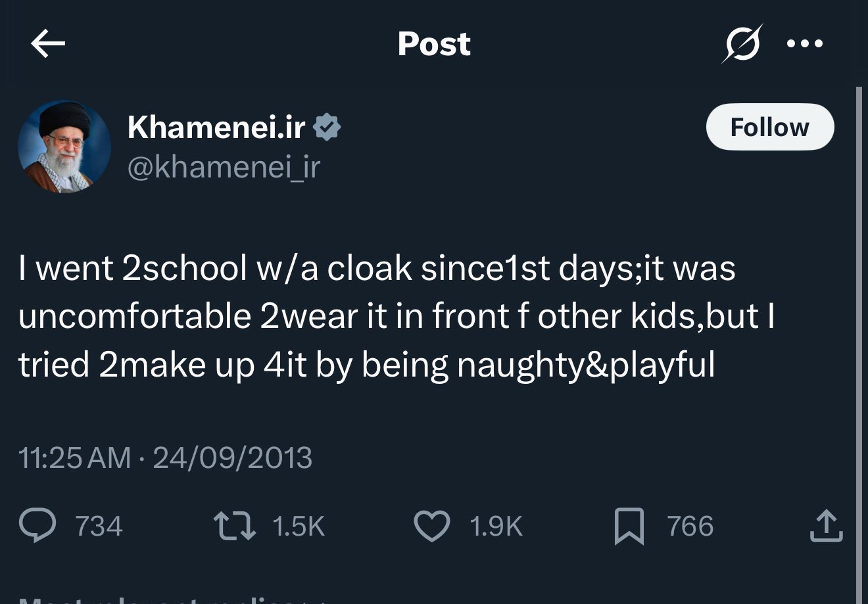Click the 1.9K likes count
This screenshot has width=868, height=604.
click(496, 526)
